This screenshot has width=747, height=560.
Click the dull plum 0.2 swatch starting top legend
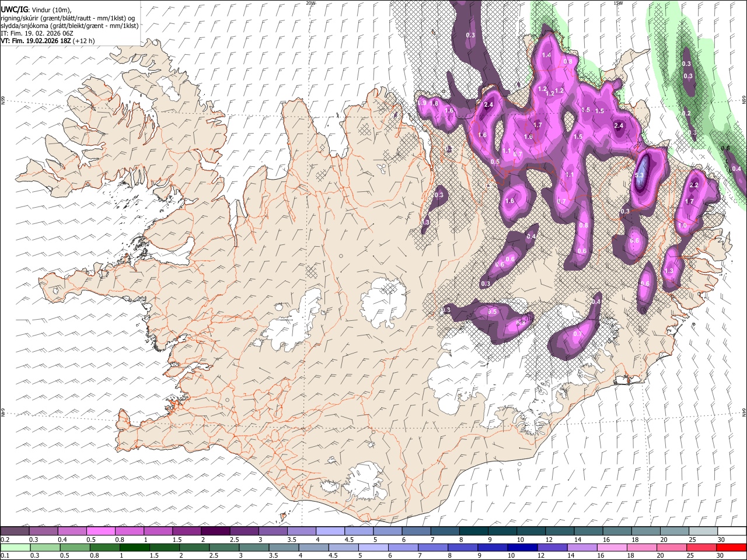[x=15, y=531]
